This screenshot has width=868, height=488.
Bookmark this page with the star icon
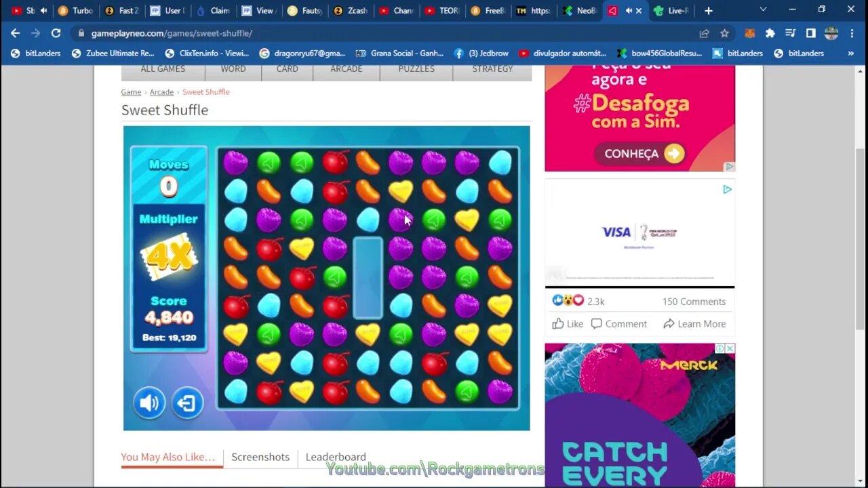724,33
